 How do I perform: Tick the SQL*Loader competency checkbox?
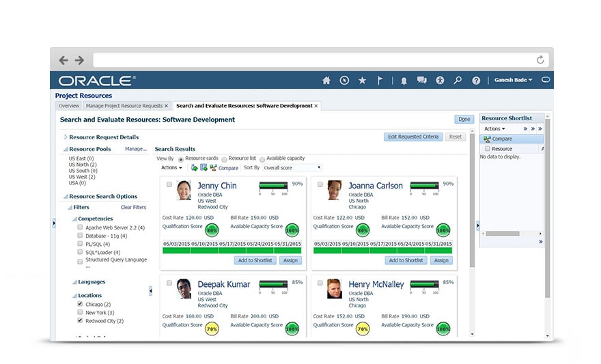[x=80, y=252]
